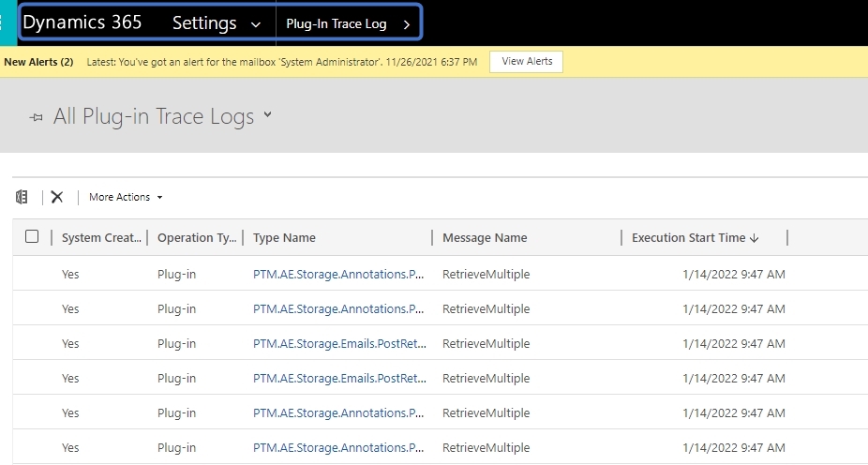Click the delete X icon in toolbar
Viewport: 868px width, 465px height.
[57, 197]
